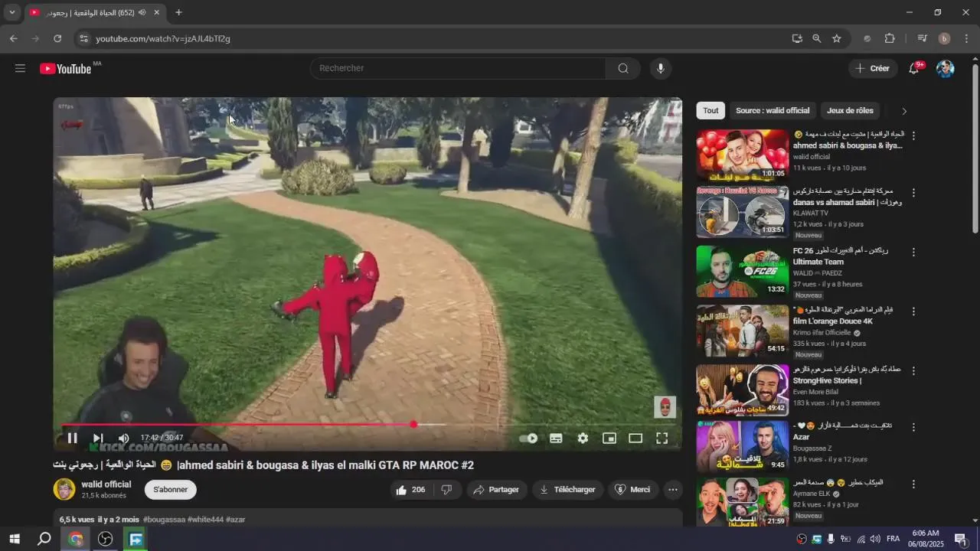980x551 pixels.
Task: Open the notifications bell
Action: pos(913,68)
